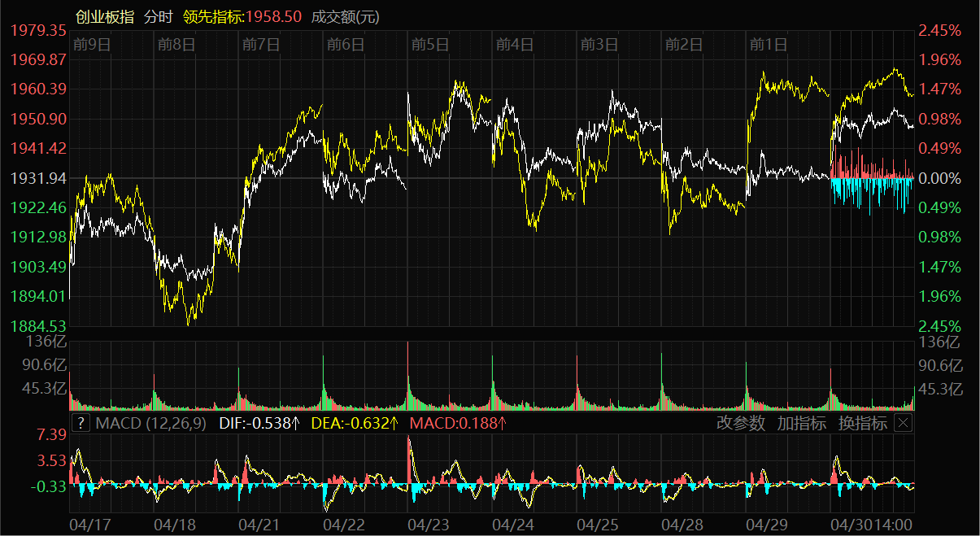Click the 04/22 date label
This screenshot has width=980, height=536.
tap(343, 525)
